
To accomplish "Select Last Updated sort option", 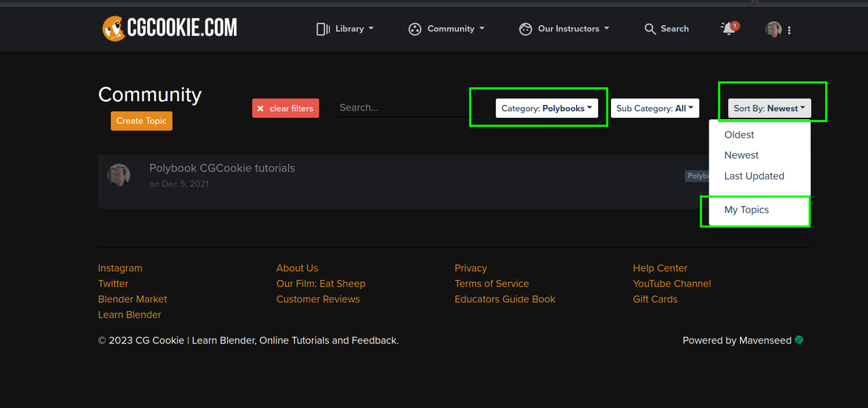I will (x=754, y=176).
